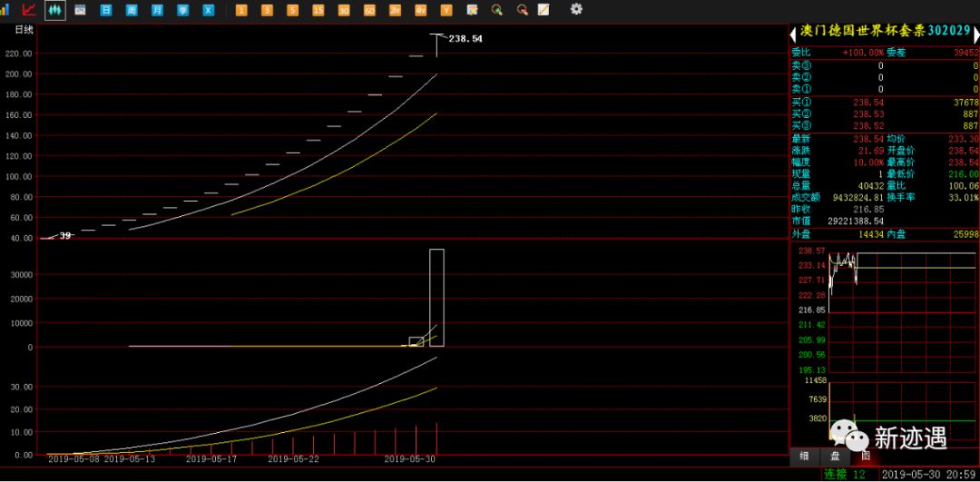Click the 连接 12 connection status
The image size is (980, 482).
tap(845, 475)
